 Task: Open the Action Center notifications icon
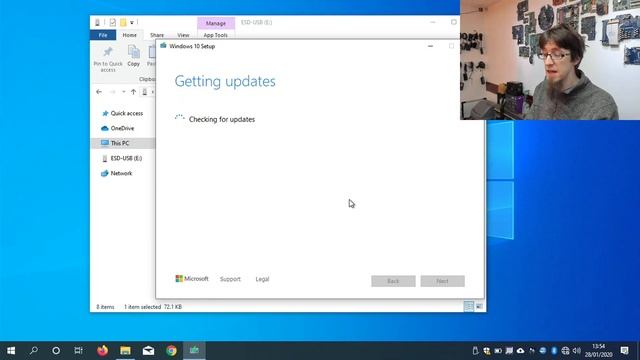624,351
